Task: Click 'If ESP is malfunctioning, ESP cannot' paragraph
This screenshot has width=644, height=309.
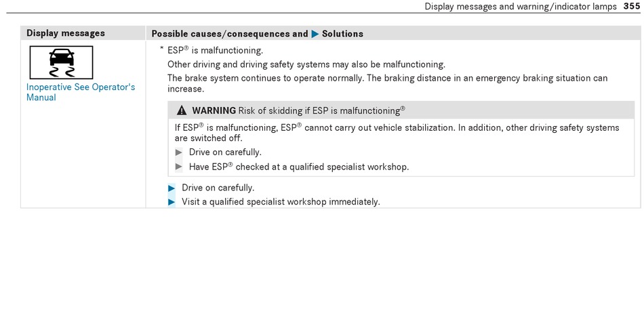Action: point(397,133)
